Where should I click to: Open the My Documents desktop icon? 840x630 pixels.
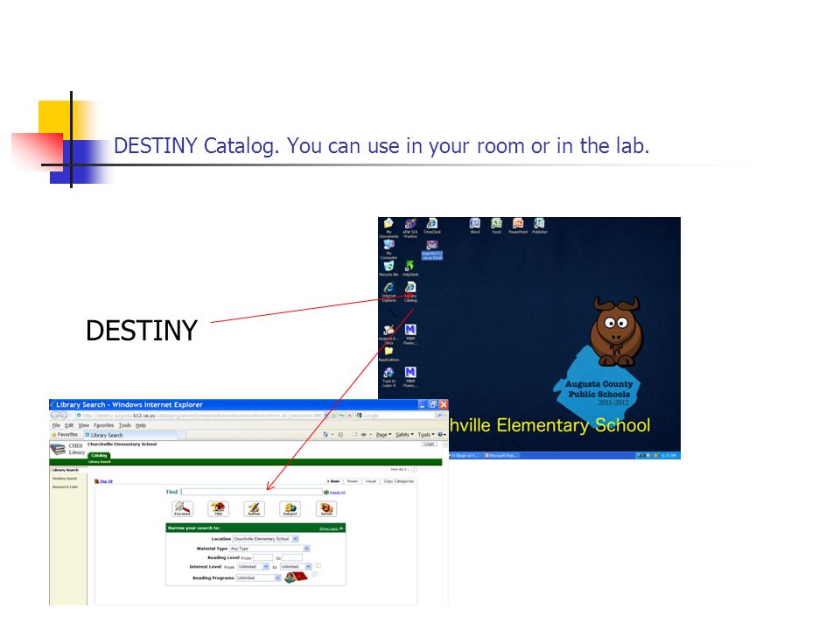[x=388, y=227]
